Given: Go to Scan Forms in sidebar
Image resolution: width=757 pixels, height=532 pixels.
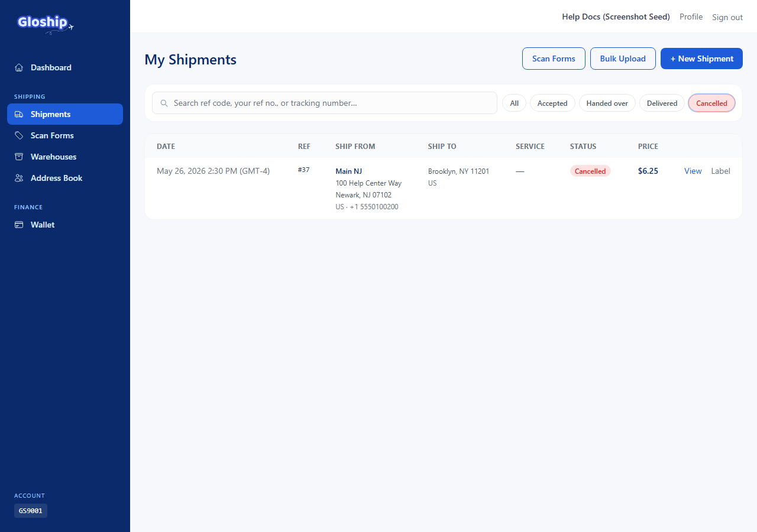Looking at the screenshot, I should 65,135.
